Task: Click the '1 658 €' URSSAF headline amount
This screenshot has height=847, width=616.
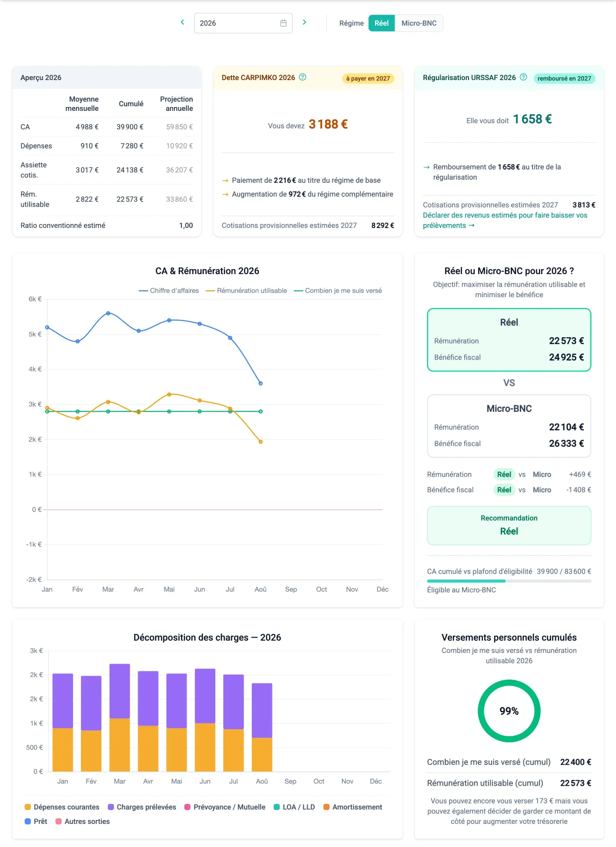Action: tap(532, 119)
